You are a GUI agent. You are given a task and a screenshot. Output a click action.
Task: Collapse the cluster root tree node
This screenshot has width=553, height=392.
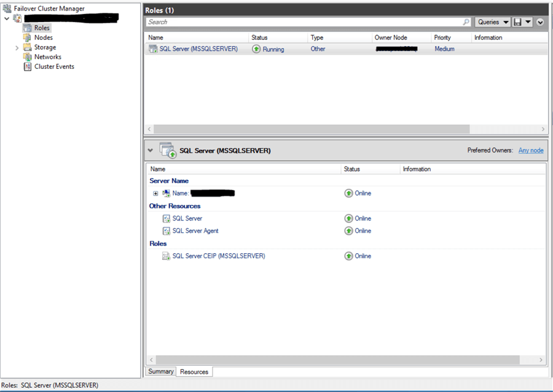coord(7,18)
